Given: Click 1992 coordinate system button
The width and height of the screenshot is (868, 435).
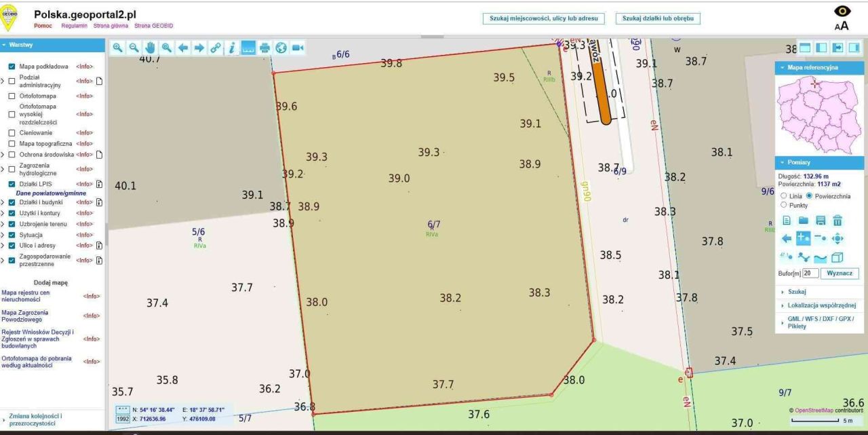Looking at the screenshot, I should (123, 419).
